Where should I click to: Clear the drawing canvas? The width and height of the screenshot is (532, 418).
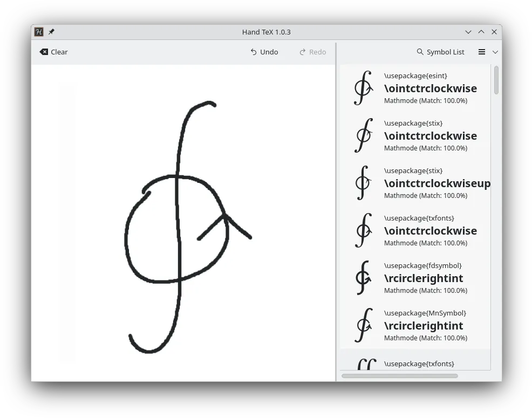point(53,52)
